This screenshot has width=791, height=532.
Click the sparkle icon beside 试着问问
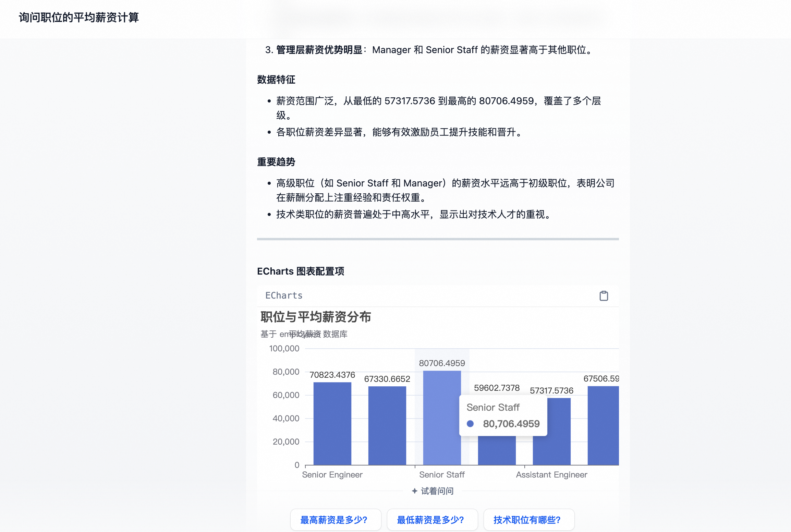(414, 491)
